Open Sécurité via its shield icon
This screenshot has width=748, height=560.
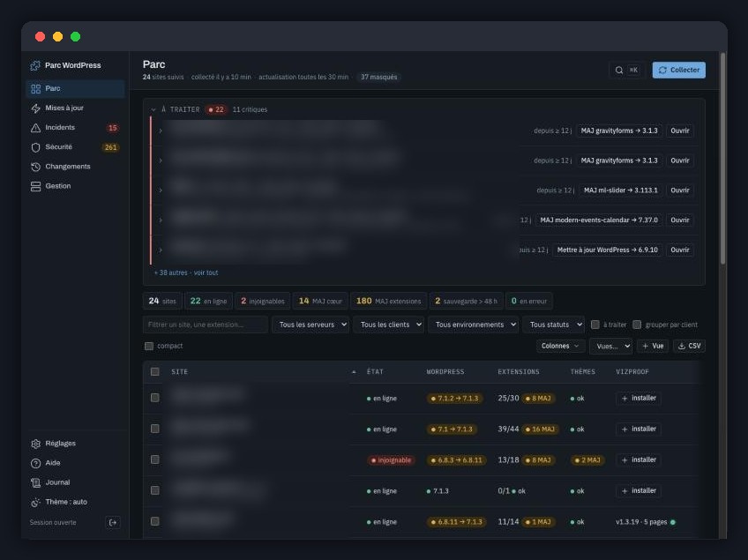36,147
